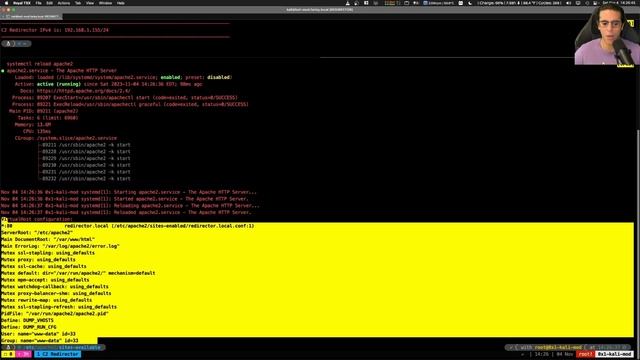Click the 'Group: name="www-data"' line
640x360 pixels.
[x=40, y=341]
